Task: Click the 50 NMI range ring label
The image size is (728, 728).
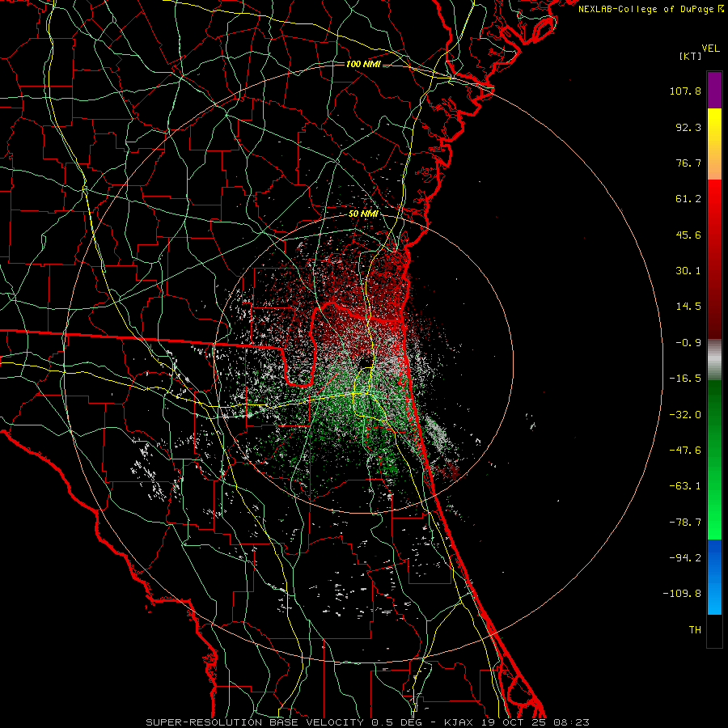Action: [x=363, y=214]
